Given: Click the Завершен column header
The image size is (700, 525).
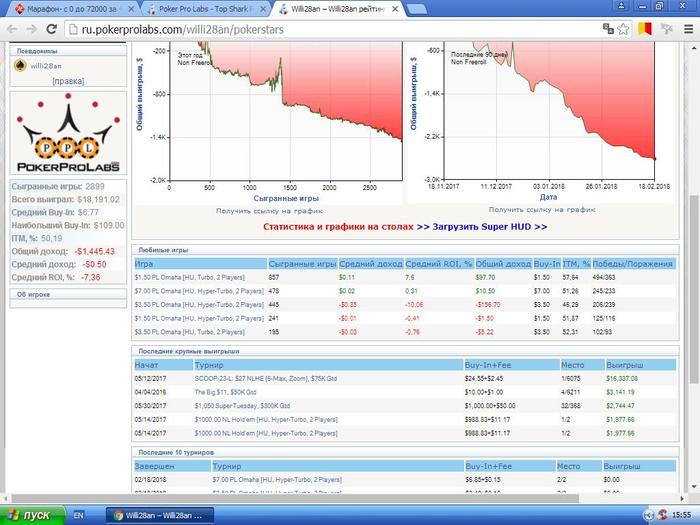Looking at the screenshot, I should 172,466.
